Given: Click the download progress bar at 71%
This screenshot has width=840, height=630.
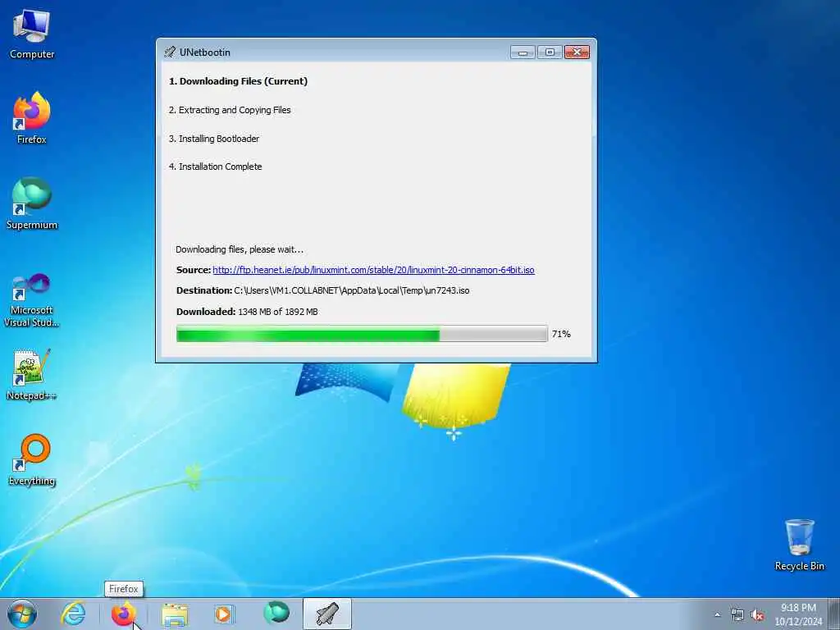Looking at the screenshot, I should point(362,334).
